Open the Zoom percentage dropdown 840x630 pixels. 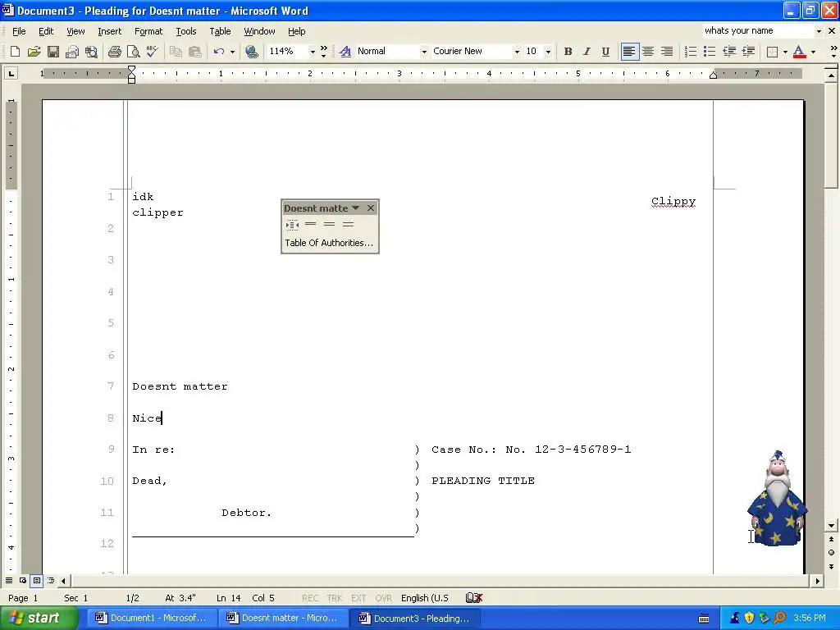pyautogui.click(x=313, y=52)
